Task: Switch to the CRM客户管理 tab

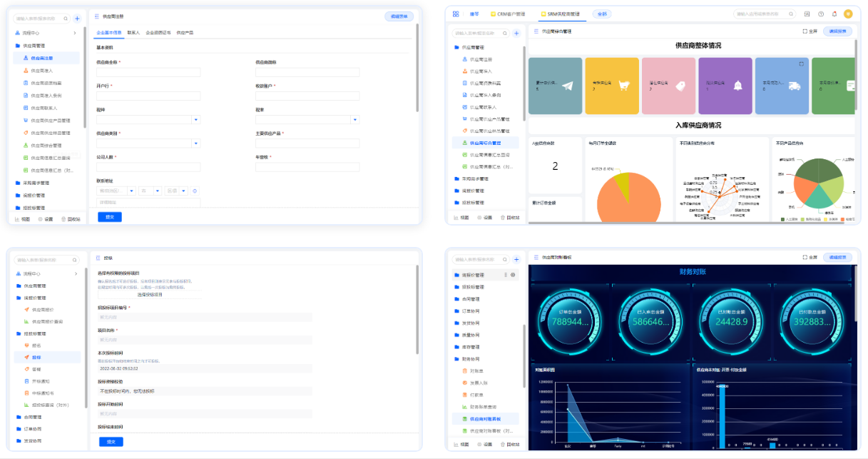Action: click(506, 14)
